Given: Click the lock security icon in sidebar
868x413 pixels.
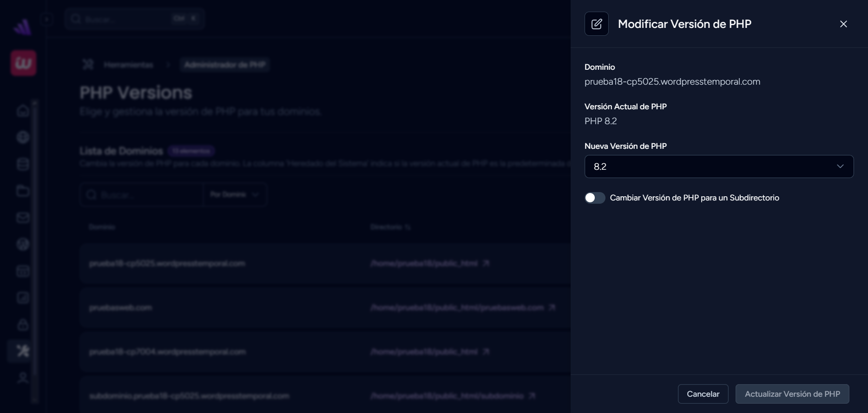Looking at the screenshot, I should [23, 325].
